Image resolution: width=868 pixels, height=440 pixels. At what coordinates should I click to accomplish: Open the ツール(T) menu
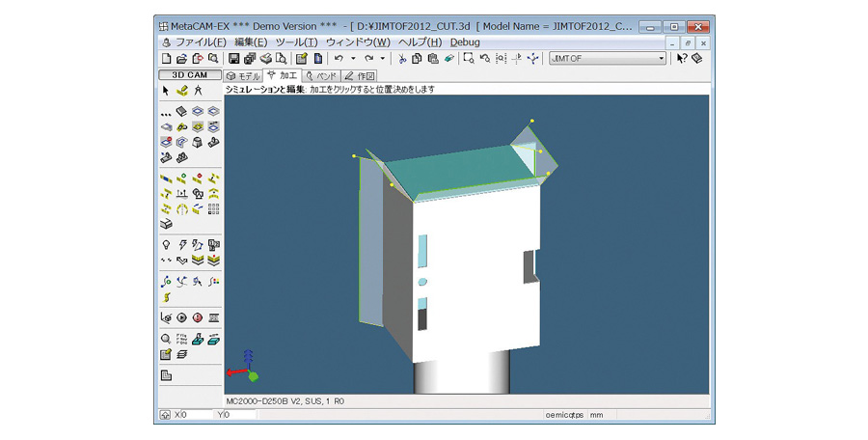point(297,42)
